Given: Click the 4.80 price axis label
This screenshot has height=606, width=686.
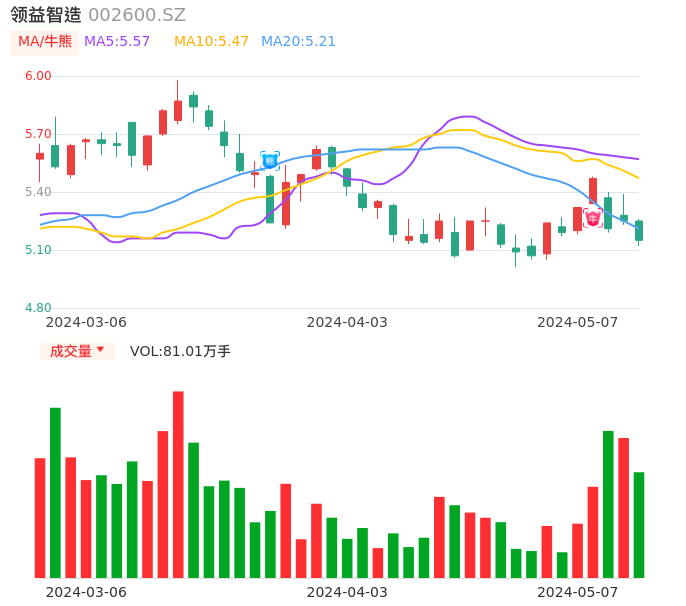Looking at the screenshot, I should pyautogui.click(x=38, y=308).
